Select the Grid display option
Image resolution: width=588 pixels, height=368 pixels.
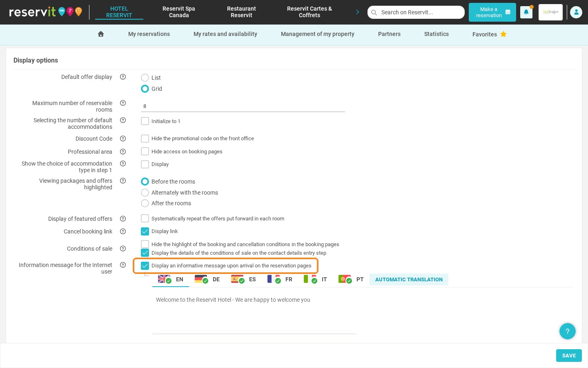pyautogui.click(x=145, y=89)
